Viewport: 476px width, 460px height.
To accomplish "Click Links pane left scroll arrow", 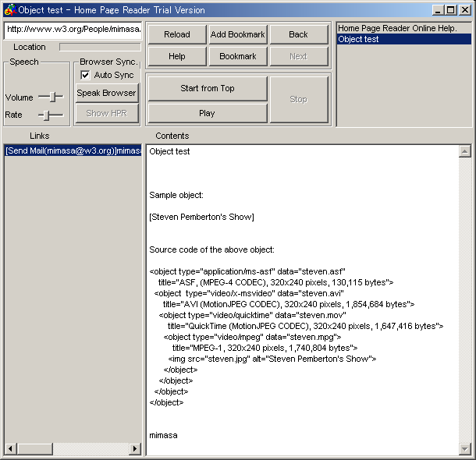I will pos(10,449).
